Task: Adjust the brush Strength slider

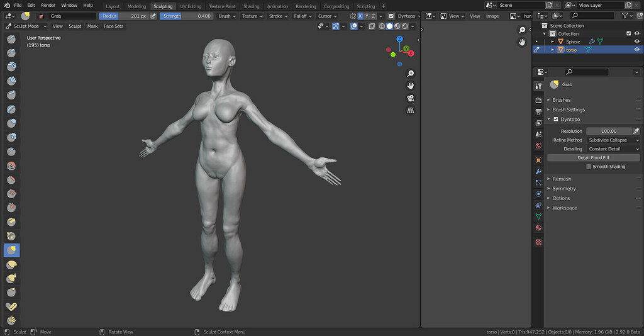Action: 186,16
